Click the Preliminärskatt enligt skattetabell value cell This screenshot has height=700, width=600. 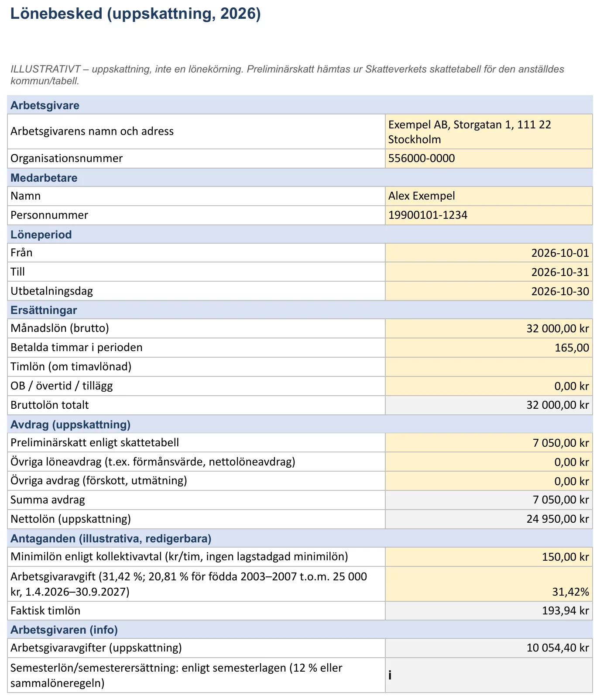[489, 443]
